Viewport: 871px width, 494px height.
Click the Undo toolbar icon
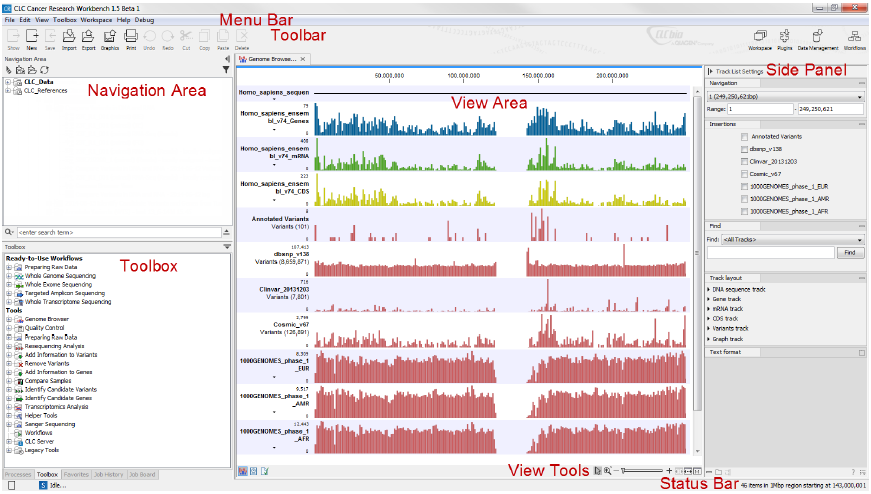tap(149, 37)
